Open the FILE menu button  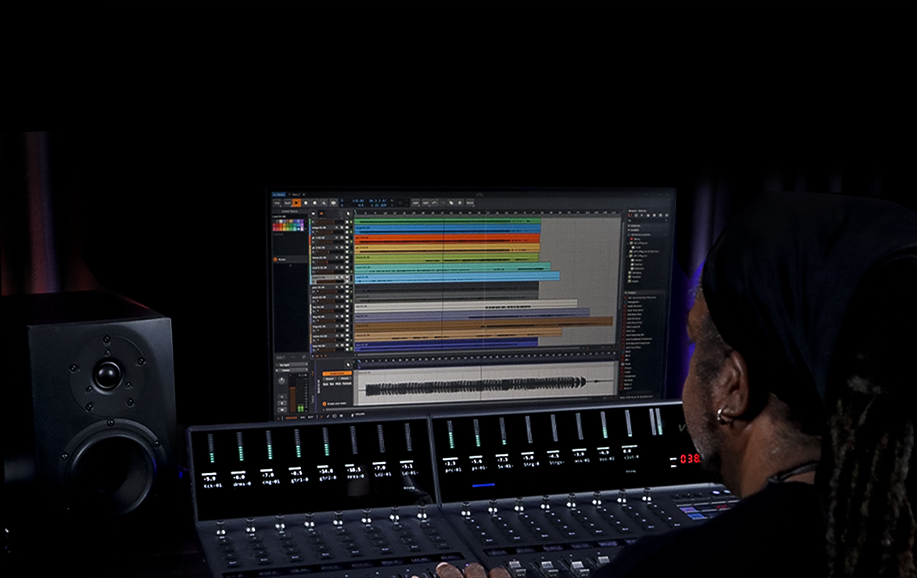point(277,202)
